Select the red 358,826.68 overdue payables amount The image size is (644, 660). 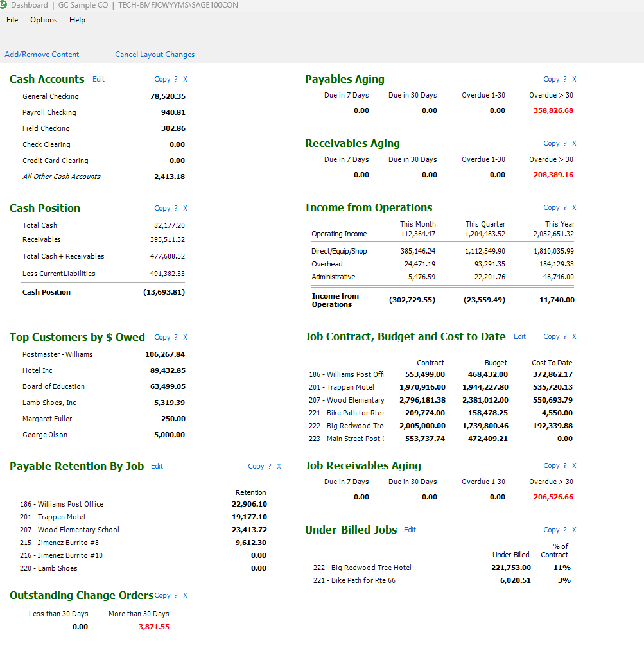pyautogui.click(x=553, y=110)
